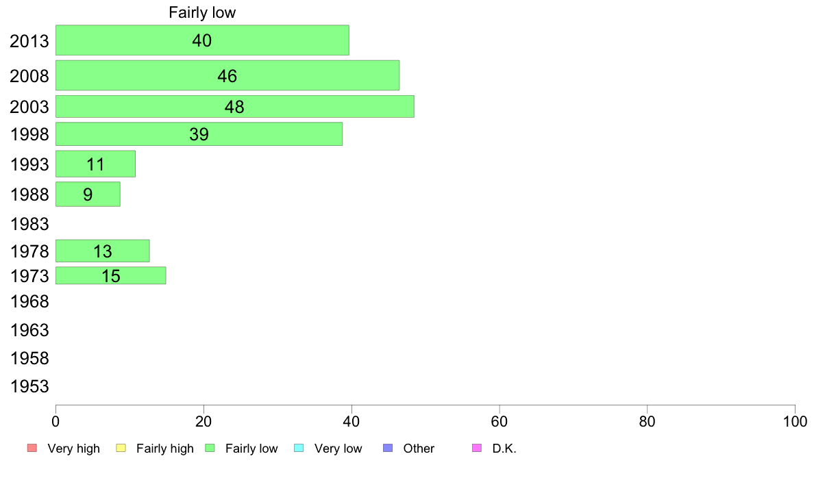Click the Very high red legend swatch
The image size is (814, 504).
click(32, 448)
